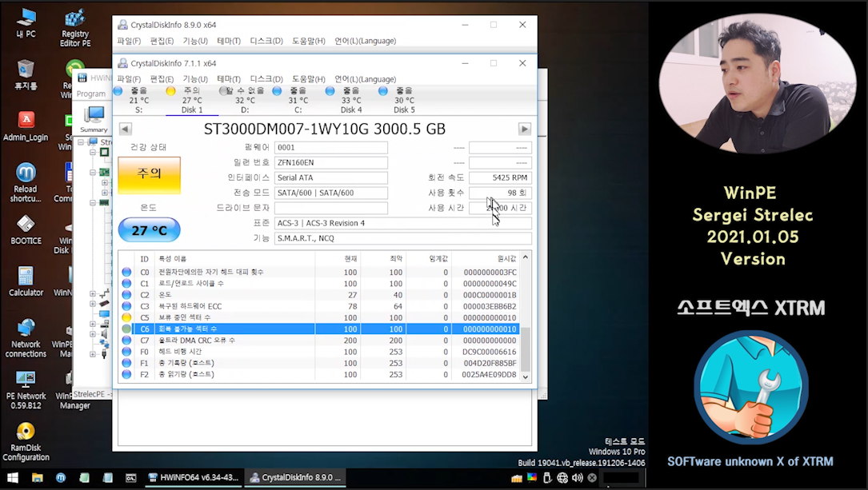Screen dimensions: 868x490
Task: Click the status circle of row C6
Action: [x=126, y=329]
